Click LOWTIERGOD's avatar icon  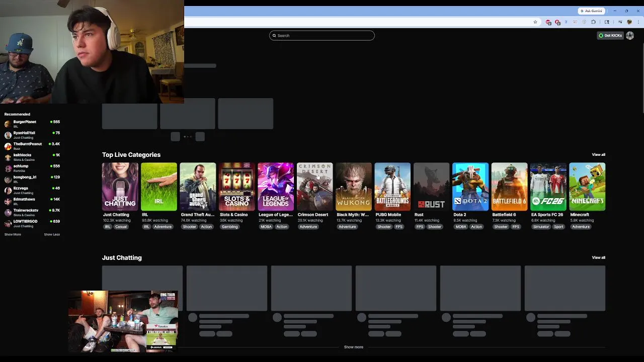[x=8, y=223]
